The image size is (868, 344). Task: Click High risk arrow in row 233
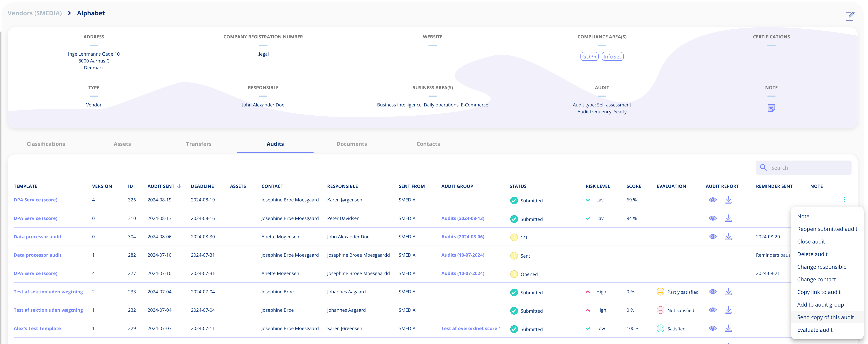click(588, 292)
